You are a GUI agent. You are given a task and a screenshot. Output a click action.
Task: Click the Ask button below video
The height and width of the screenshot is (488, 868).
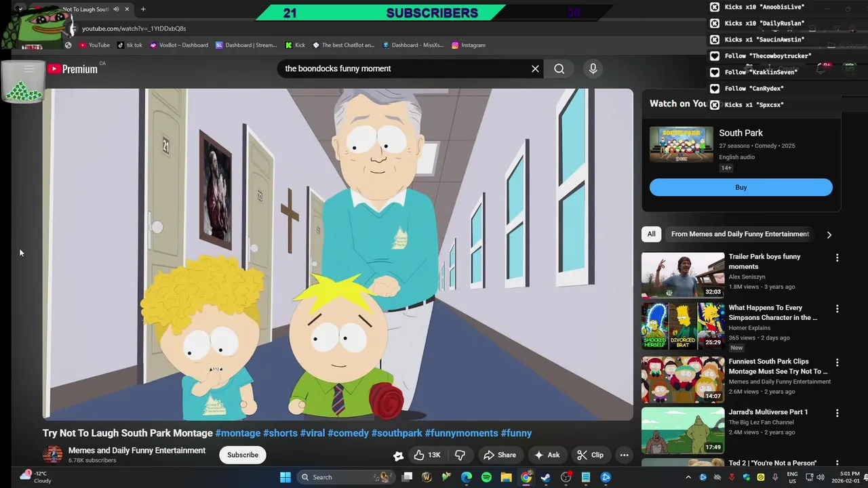point(547,455)
